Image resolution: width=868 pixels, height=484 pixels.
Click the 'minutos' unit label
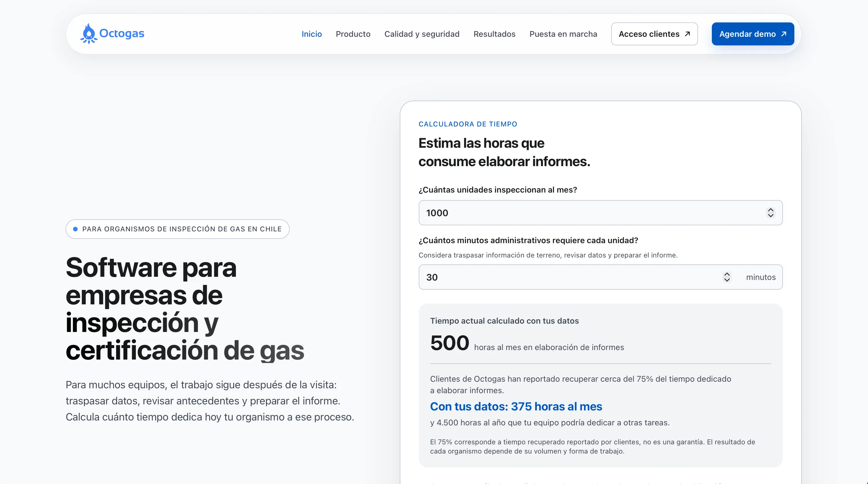pos(760,277)
